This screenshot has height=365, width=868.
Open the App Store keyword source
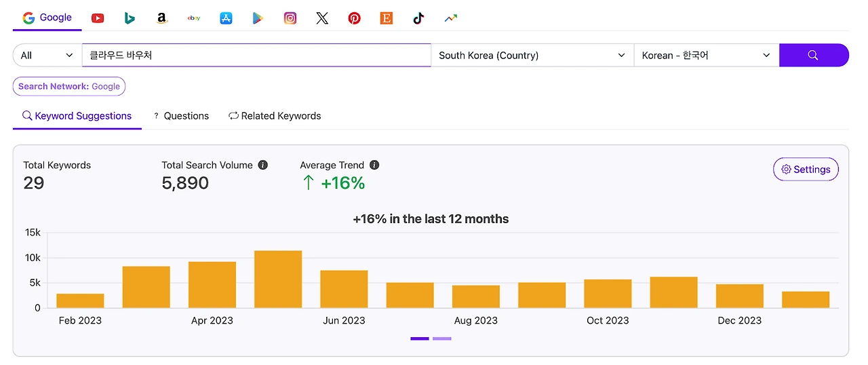coord(226,18)
